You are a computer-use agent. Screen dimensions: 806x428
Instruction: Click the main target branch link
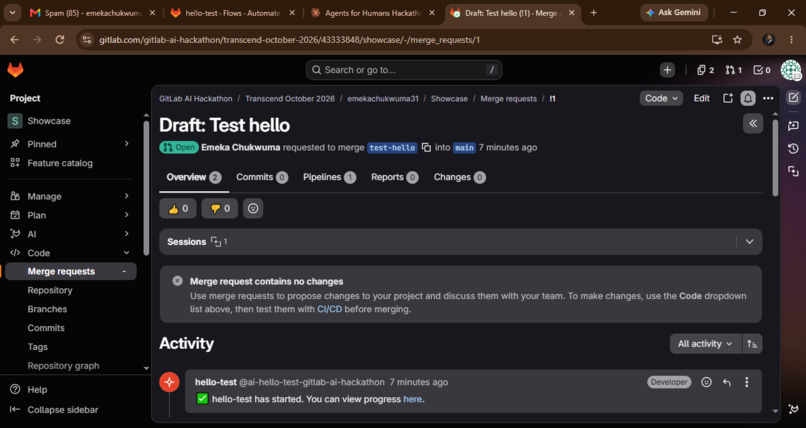coord(464,148)
